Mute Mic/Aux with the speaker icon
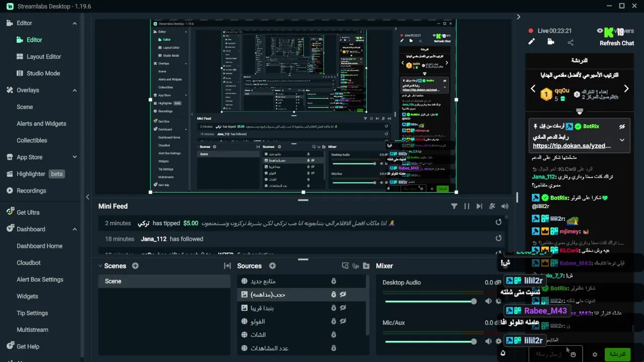This screenshot has width=644, height=362. (488, 341)
